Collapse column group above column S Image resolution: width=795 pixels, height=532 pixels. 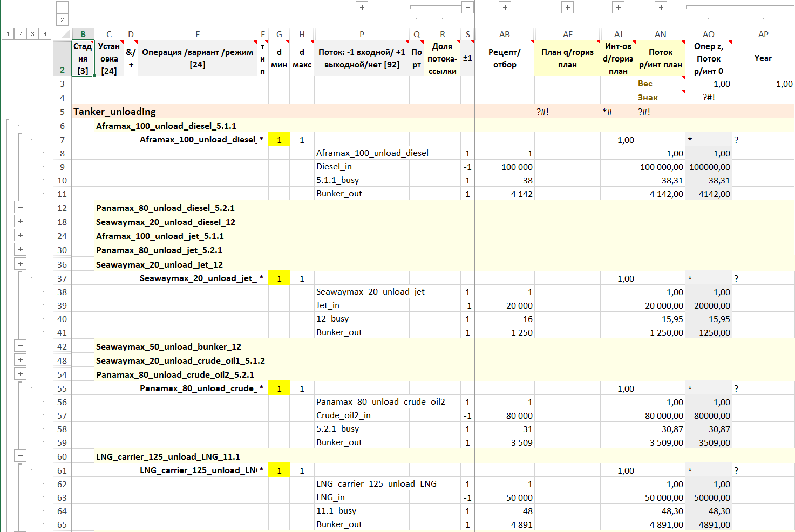click(x=468, y=8)
